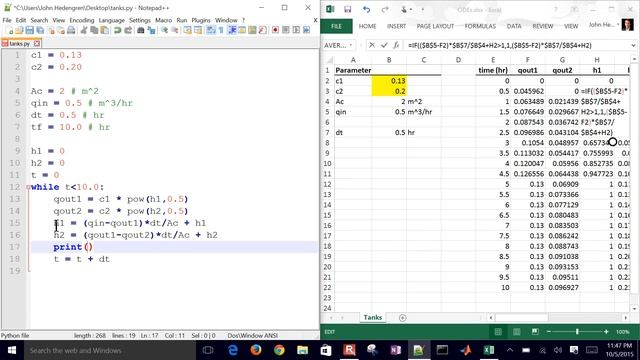
Task: Click the Windows Start button
Action: click(11, 350)
